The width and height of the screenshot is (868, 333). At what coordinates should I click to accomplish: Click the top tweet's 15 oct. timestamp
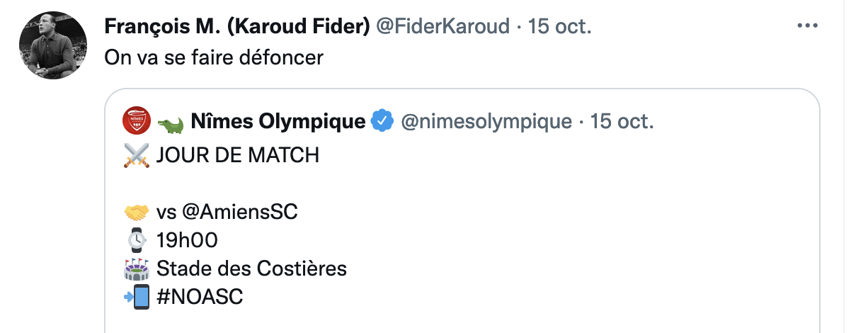pyautogui.click(x=559, y=27)
